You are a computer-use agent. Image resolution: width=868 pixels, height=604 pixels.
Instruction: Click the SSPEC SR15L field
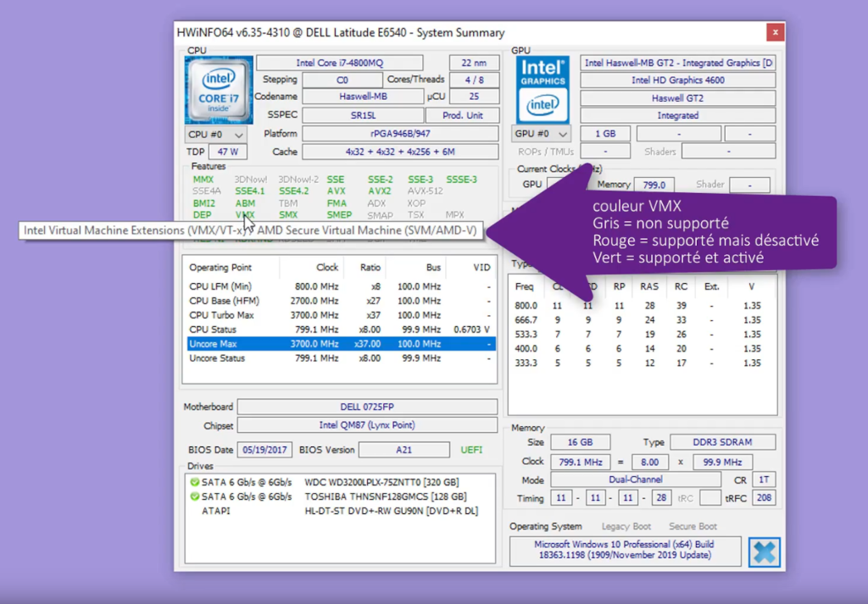point(363,115)
